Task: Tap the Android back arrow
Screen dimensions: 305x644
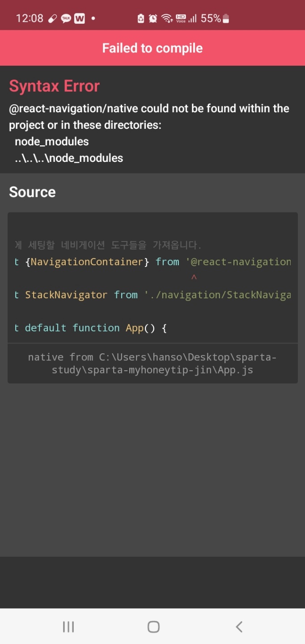Action: pos(239,627)
